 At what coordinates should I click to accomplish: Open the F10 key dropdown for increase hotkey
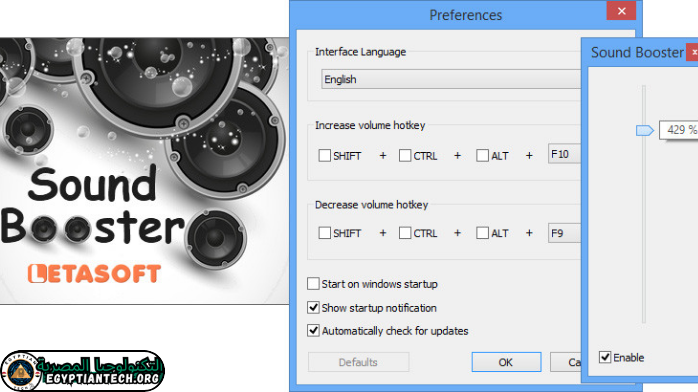[x=564, y=154]
